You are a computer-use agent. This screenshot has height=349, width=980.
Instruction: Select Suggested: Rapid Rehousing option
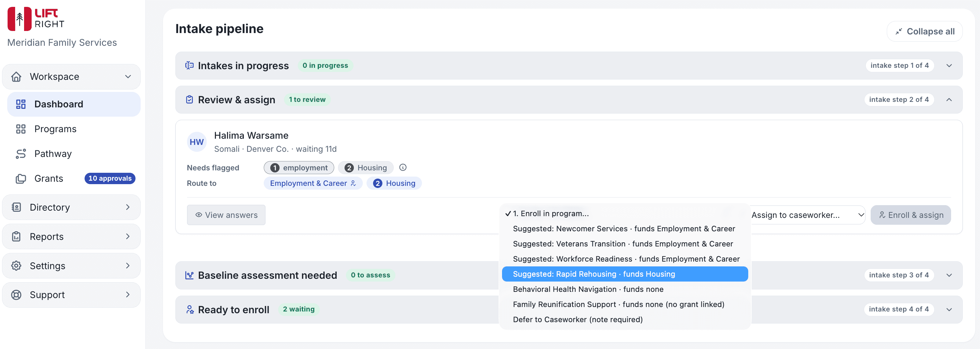[x=625, y=274]
